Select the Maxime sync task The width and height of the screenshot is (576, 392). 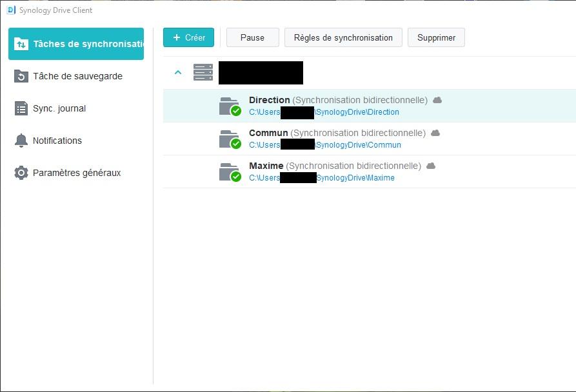[x=370, y=171]
